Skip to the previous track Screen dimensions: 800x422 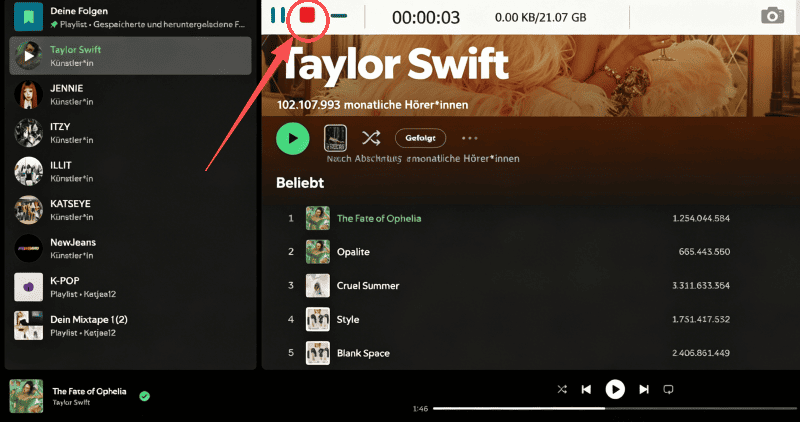[586, 389]
